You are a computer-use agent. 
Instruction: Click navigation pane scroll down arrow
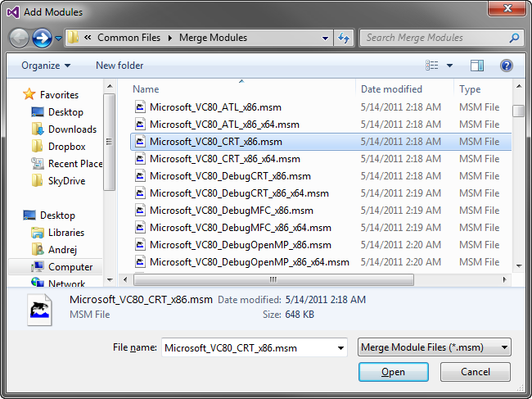[110, 280]
